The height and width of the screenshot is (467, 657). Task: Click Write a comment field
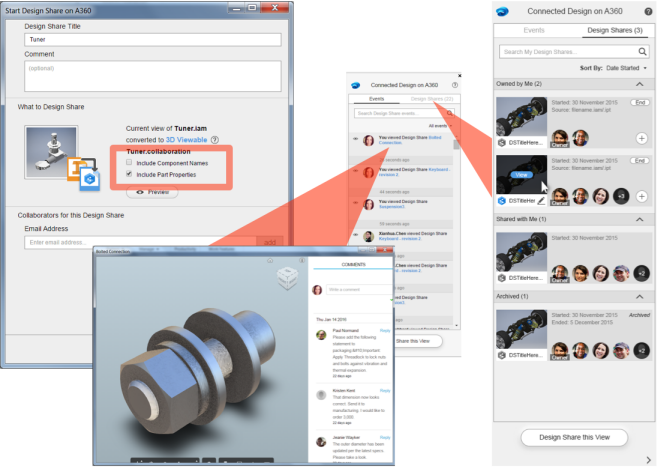360,289
